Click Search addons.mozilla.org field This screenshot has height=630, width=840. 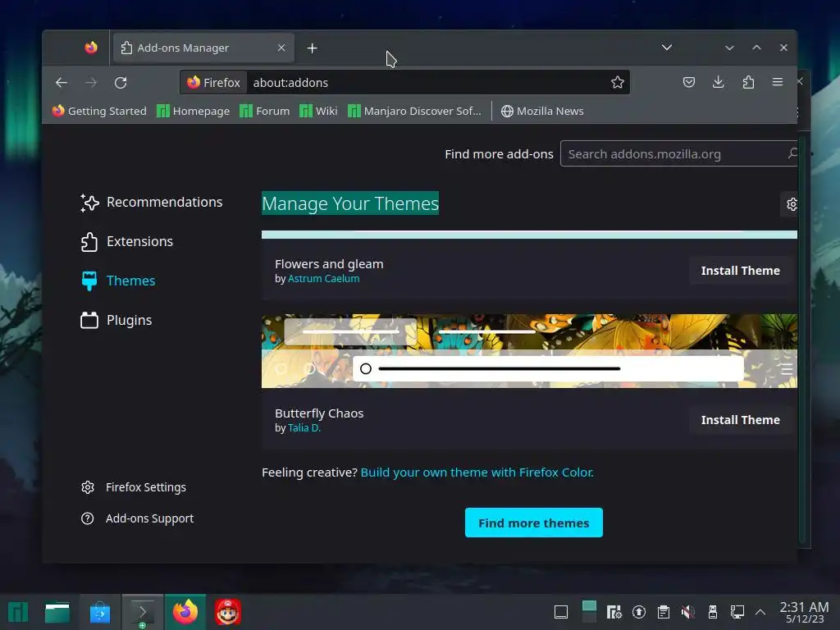pos(678,153)
